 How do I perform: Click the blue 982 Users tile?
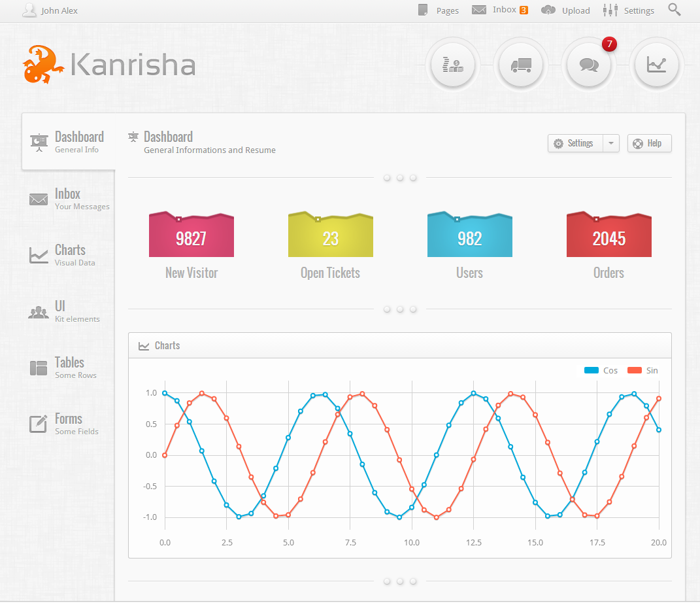coord(470,234)
